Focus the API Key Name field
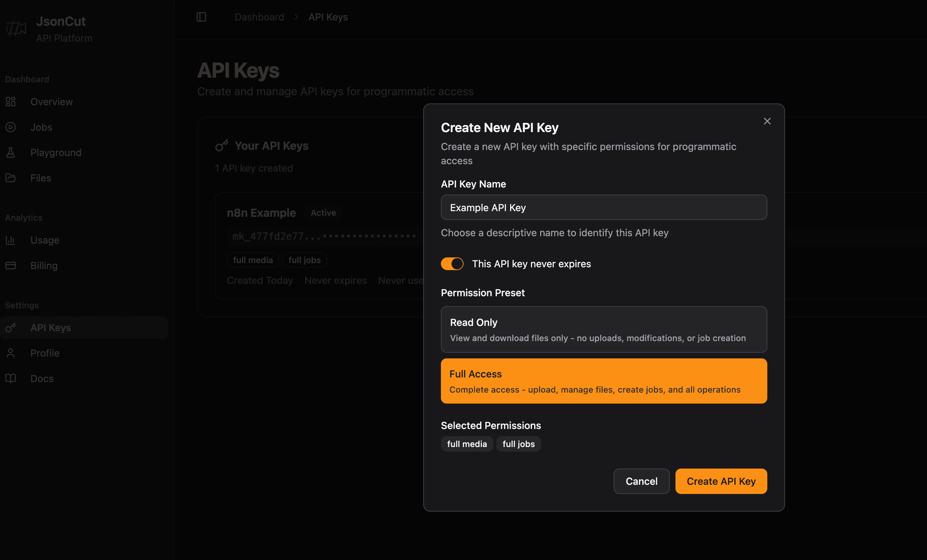Viewport: 927px width, 560px height. coord(603,207)
